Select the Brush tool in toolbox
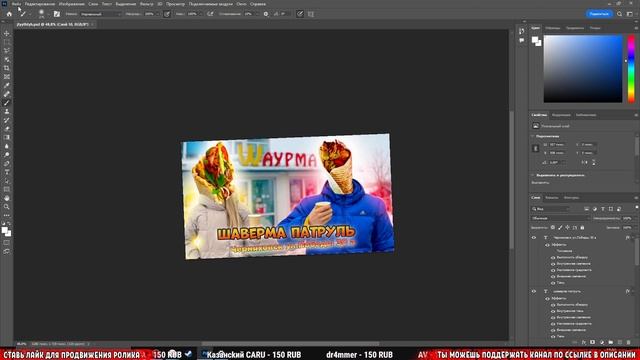This screenshot has width=640, height=360. coord(7,103)
